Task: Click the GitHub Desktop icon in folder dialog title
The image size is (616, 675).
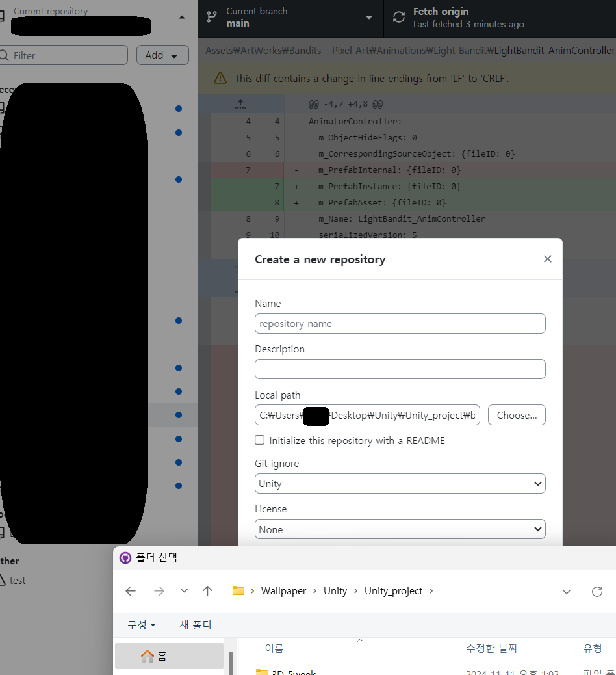Action: [x=125, y=558]
